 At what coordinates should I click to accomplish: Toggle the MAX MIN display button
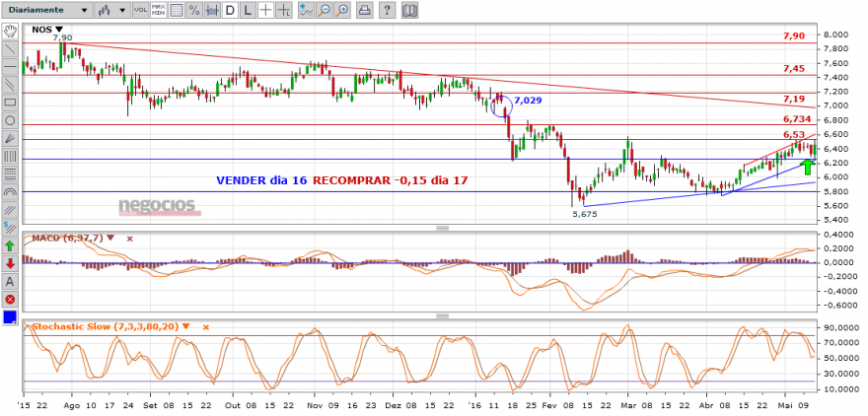(159, 10)
